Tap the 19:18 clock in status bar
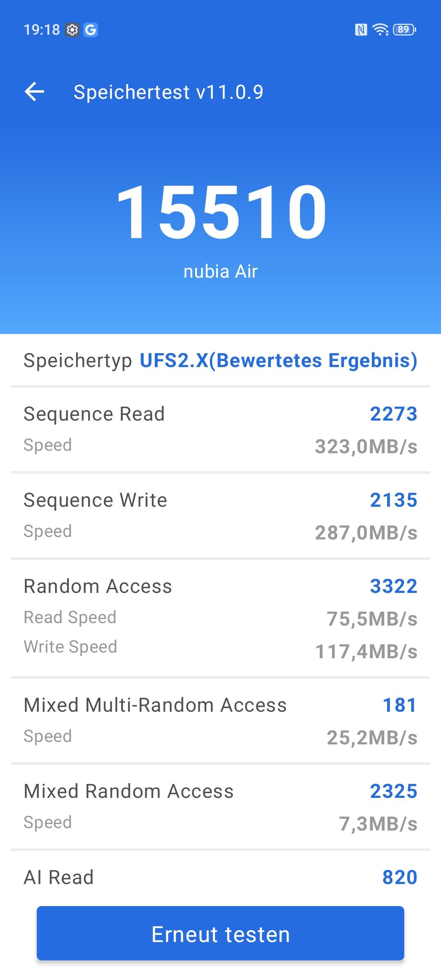The width and height of the screenshot is (441, 980). 42,30
